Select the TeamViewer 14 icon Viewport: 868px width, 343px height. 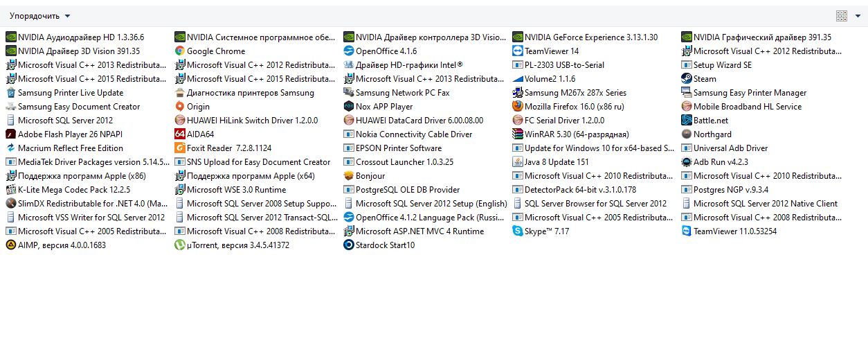(518, 51)
